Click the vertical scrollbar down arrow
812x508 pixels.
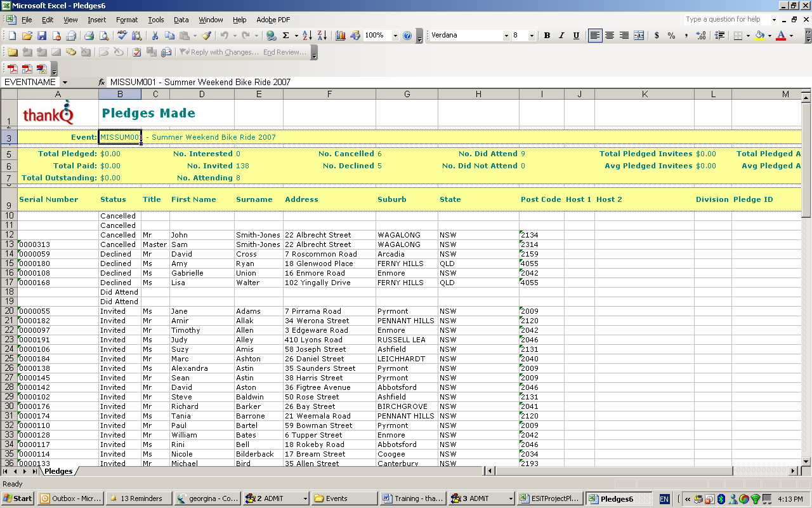click(x=806, y=461)
